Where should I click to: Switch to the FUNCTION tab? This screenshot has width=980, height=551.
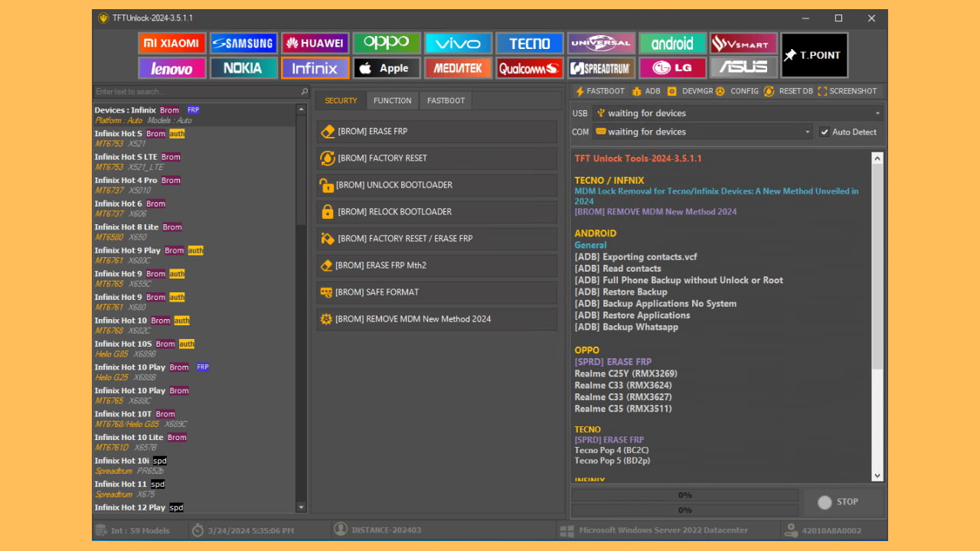393,100
